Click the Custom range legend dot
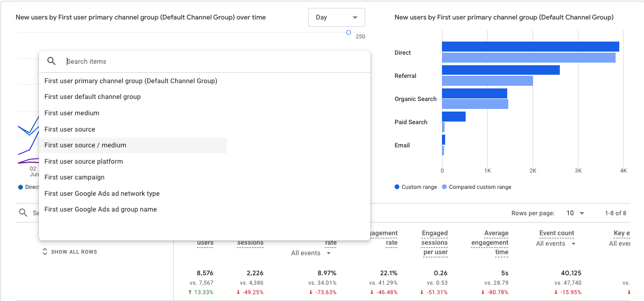 click(397, 187)
